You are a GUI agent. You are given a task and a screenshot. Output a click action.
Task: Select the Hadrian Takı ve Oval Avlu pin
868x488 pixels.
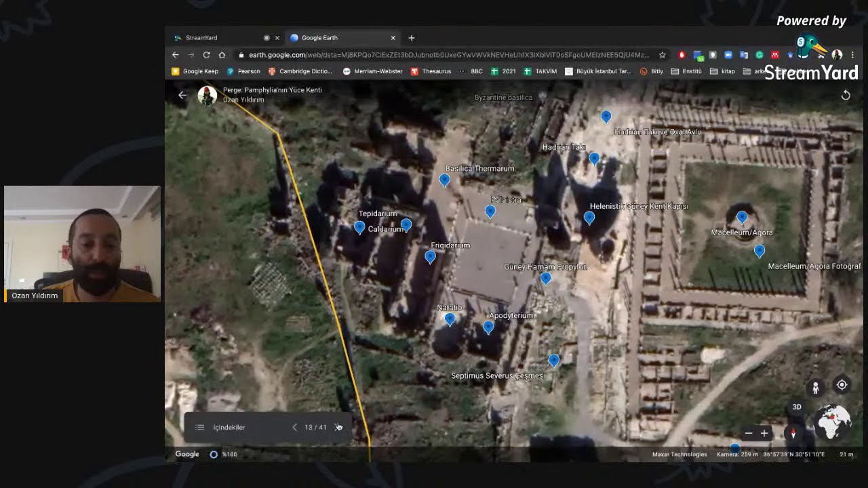tap(606, 117)
